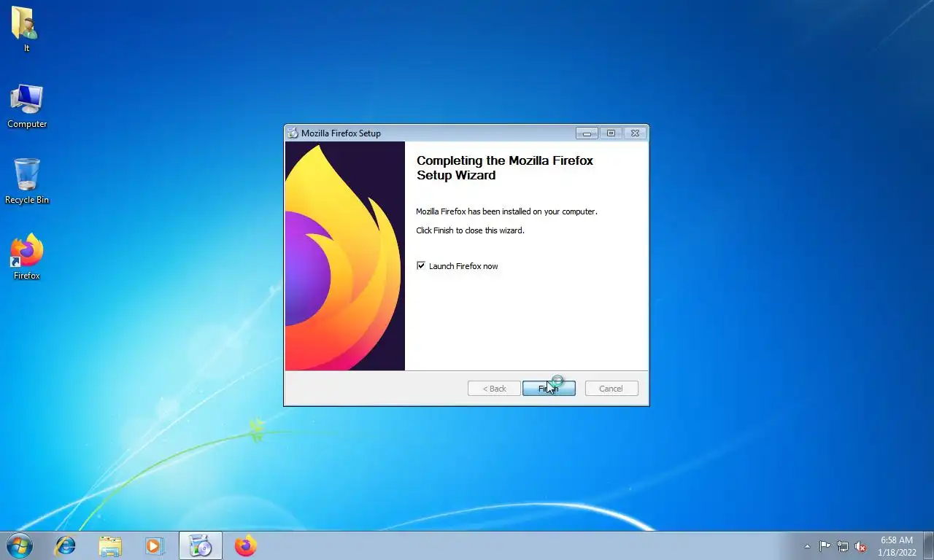
Task: Click 'Click Finish to close this wizard.' text
Action: click(470, 230)
